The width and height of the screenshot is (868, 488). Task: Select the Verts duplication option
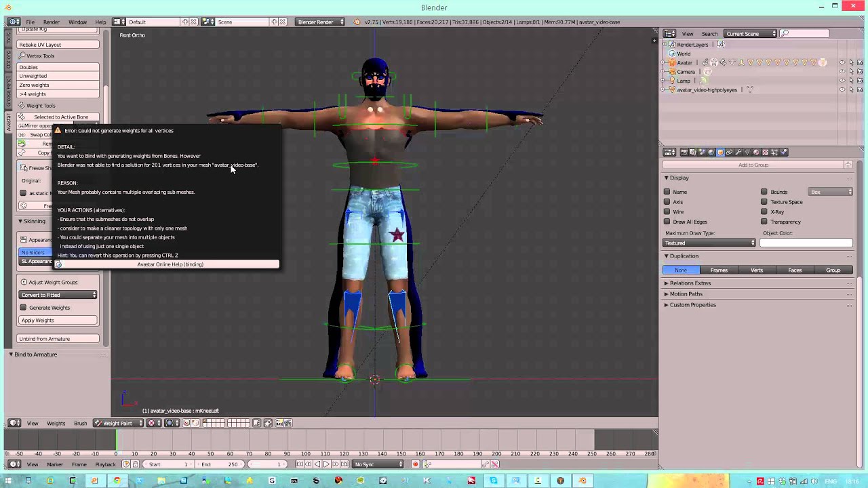point(757,270)
